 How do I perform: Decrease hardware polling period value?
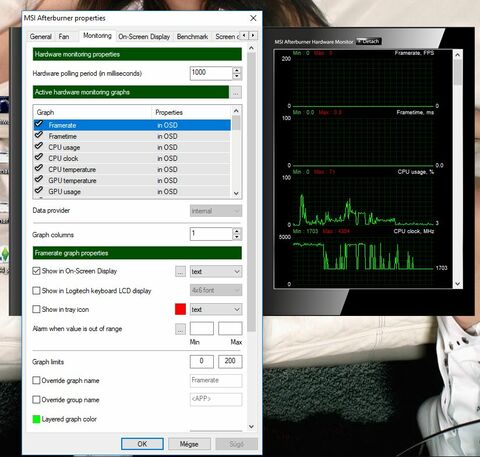click(x=237, y=76)
